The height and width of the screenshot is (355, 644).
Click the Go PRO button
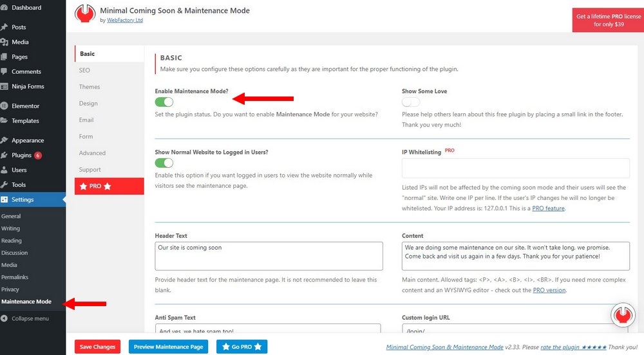click(242, 347)
